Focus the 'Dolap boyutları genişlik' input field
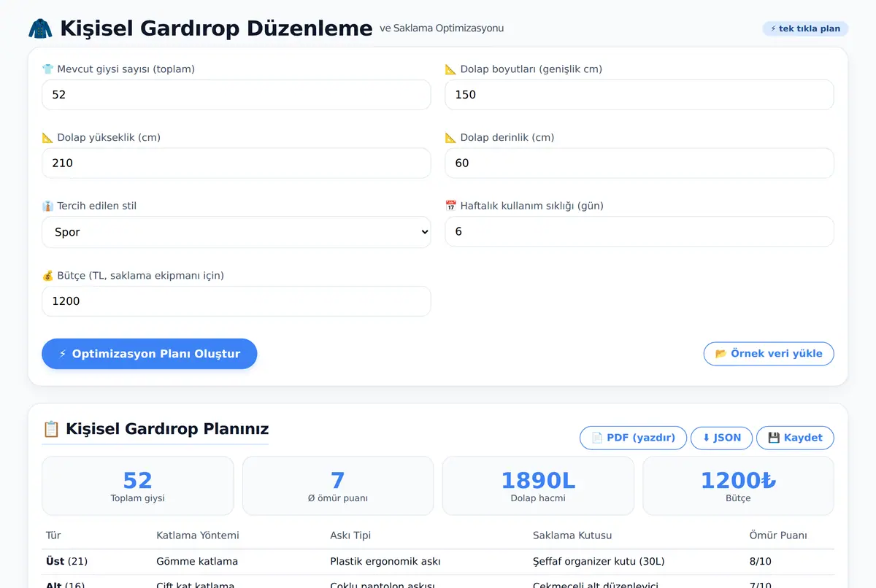This screenshot has width=876, height=588. (x=639, y=95)
